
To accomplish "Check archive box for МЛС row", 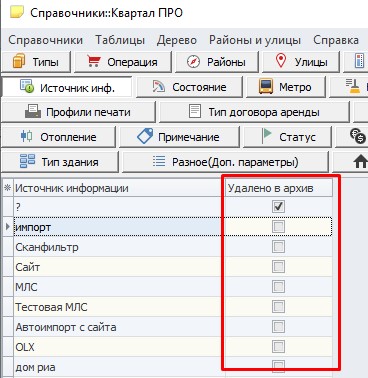I will [278, 287].
